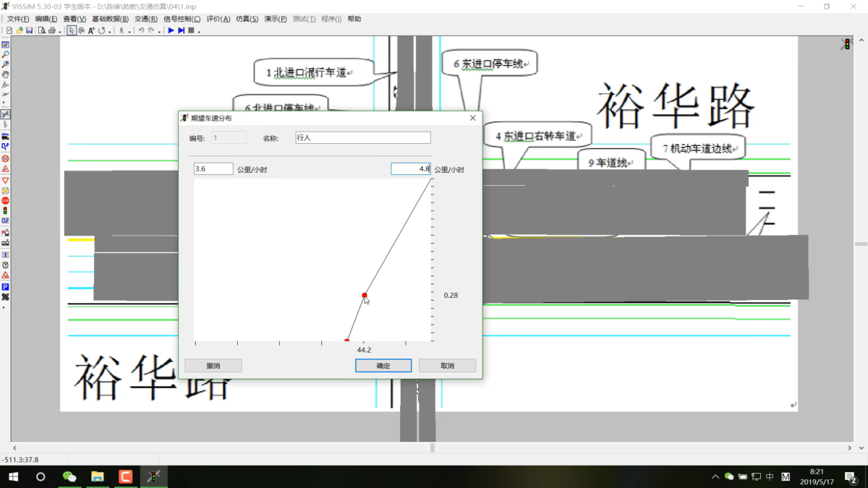This screenshot has width=868, height=488.
Task: Open the 基础数据(B) menu
Action: [110, 19]
